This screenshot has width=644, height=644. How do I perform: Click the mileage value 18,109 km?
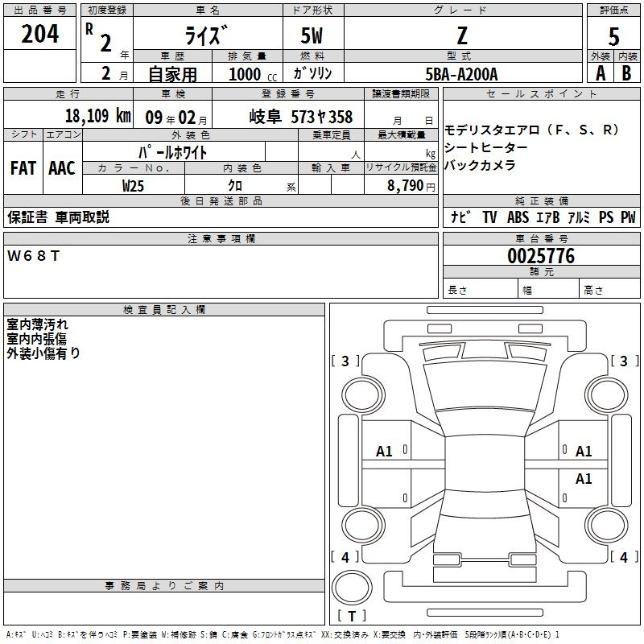[x=97, y=116]
